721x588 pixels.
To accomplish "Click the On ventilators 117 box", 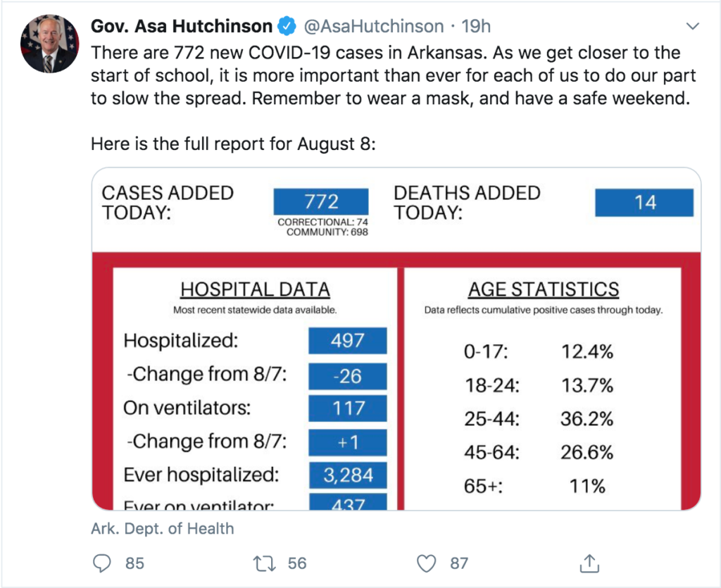I will 348,408.
